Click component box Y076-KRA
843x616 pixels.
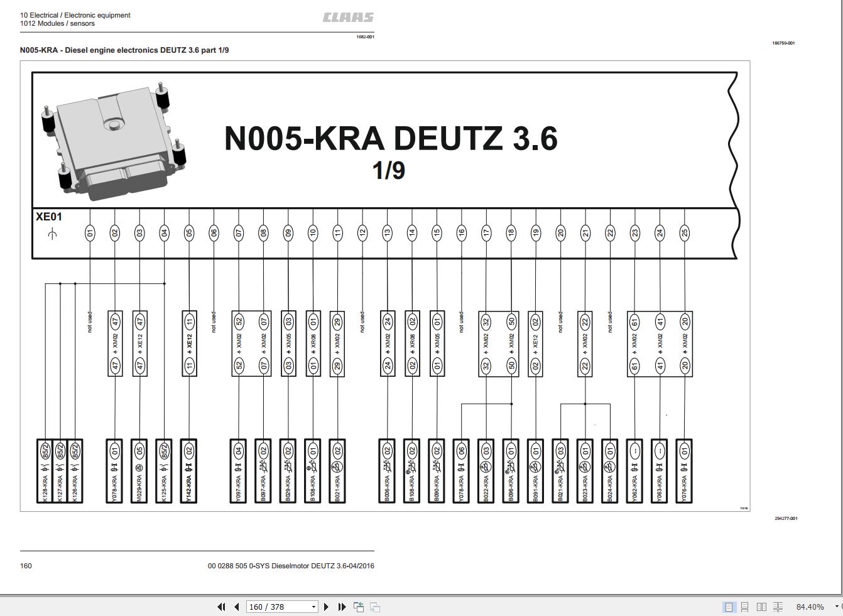point(684,471)
